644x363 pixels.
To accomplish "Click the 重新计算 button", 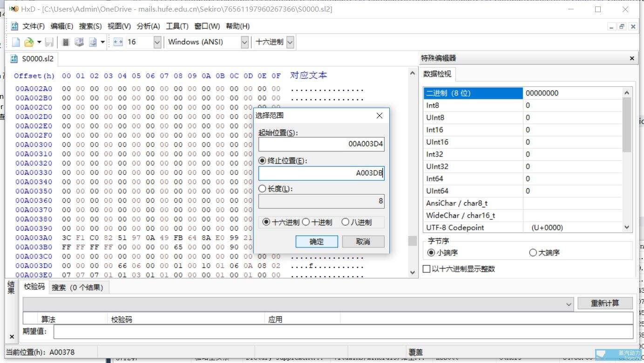I will pyautogui.click(x=605, y=303).
